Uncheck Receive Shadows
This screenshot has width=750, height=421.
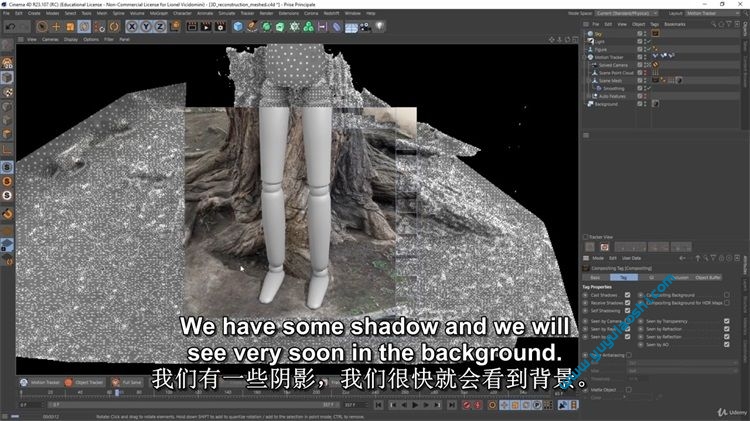pyautogui.click(x=628, y=303)
